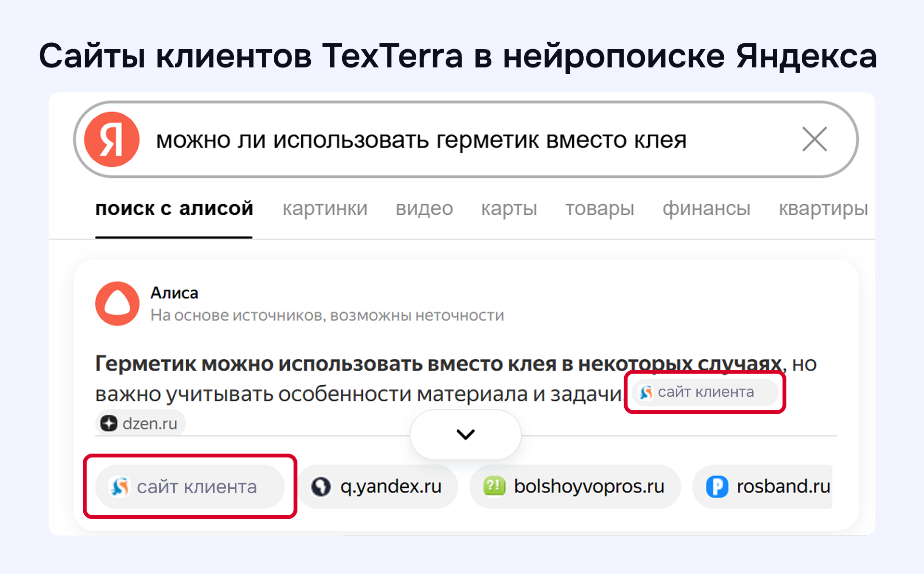Select the «финансы» tab
Viewport: 924px width, 574px height.
pos(706,209)
